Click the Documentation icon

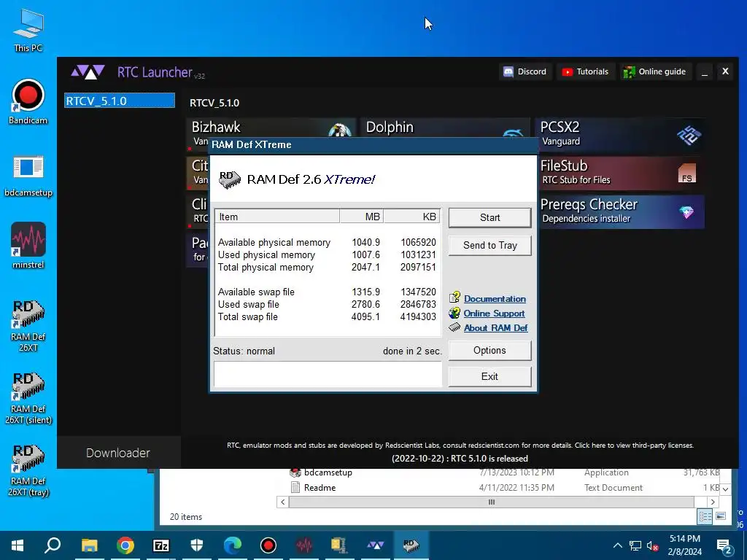click(x=454, y=297)
